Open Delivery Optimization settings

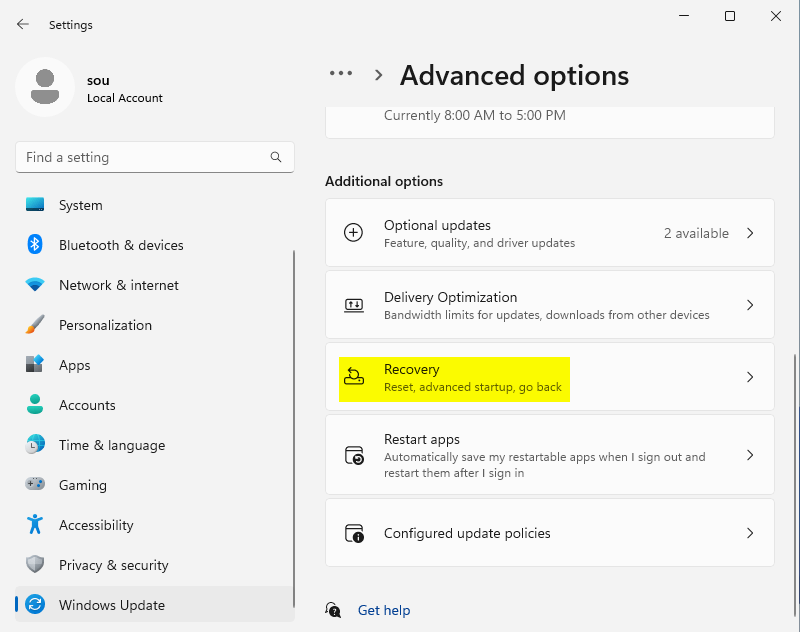(x=549, y=305)
